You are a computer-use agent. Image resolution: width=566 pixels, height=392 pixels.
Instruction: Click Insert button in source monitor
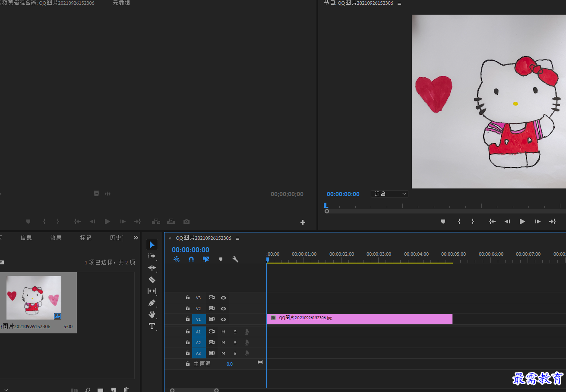pyautogui.click(x=156, y=222)
